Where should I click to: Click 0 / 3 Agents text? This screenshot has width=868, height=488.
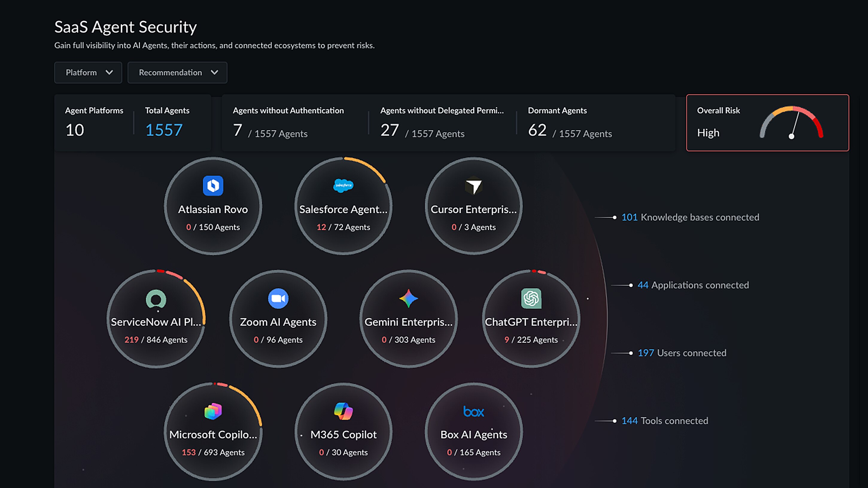point(473,227)
